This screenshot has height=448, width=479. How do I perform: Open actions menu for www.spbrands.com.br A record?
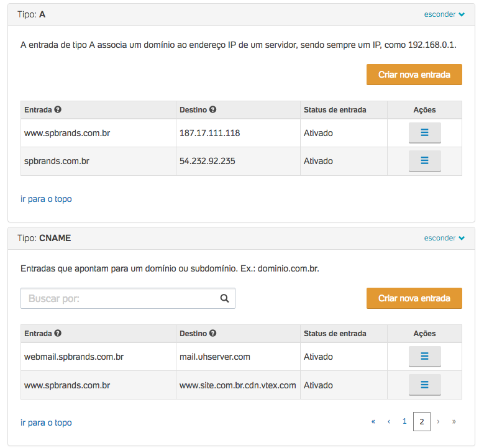tap(424, 133)
